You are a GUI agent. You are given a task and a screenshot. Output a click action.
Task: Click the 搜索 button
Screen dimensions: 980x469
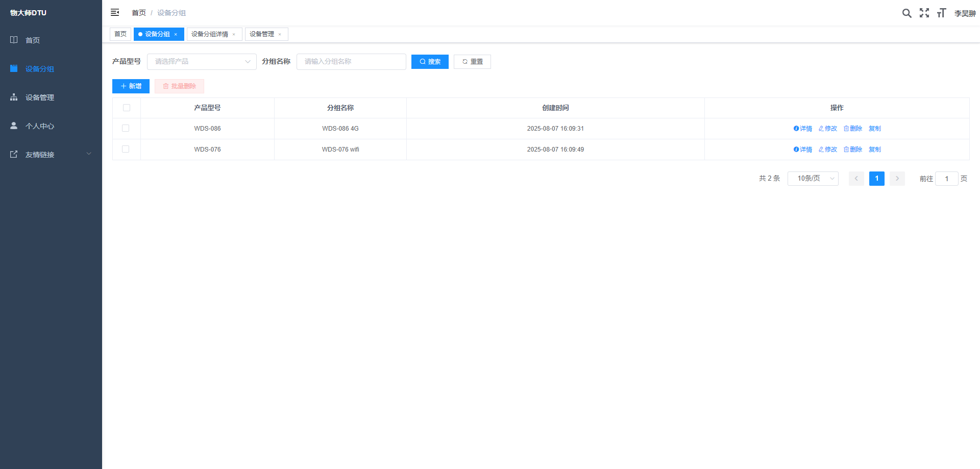pyautogui.click(x=430, y=62)
